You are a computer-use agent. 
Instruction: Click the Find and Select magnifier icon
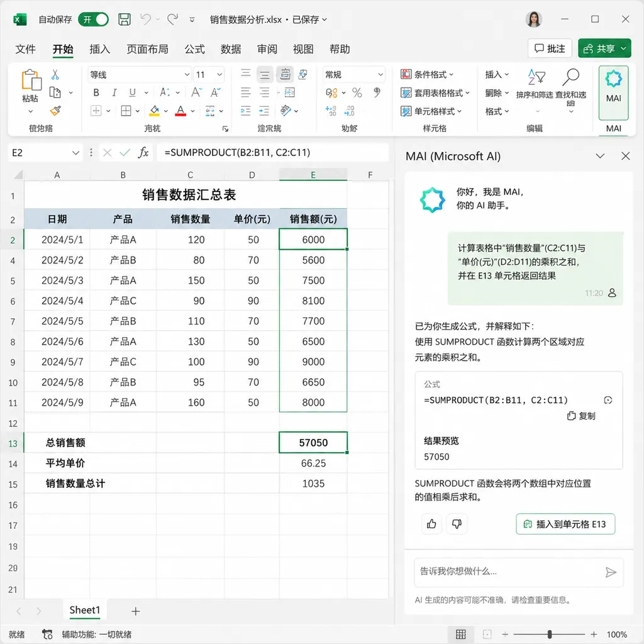pyautogui.click(x=571, y=76)
